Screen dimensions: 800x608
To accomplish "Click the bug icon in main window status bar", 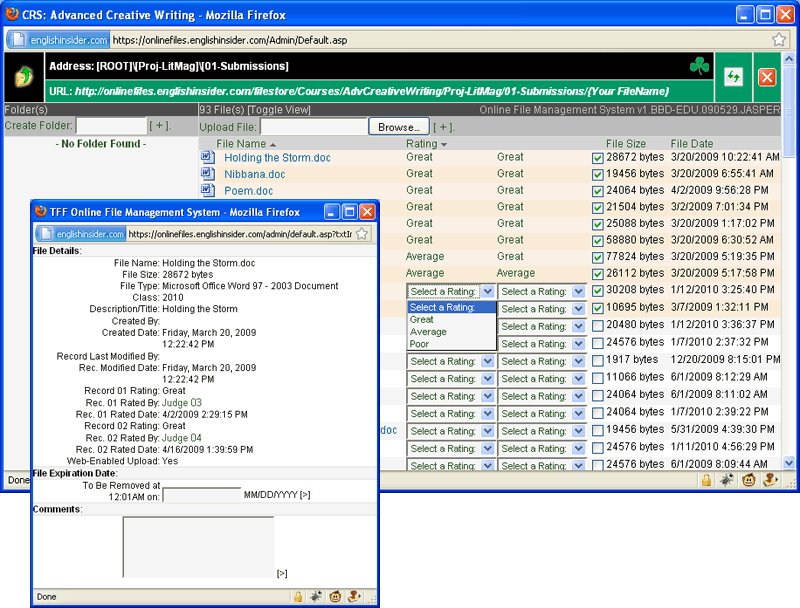I will point(727,479).
